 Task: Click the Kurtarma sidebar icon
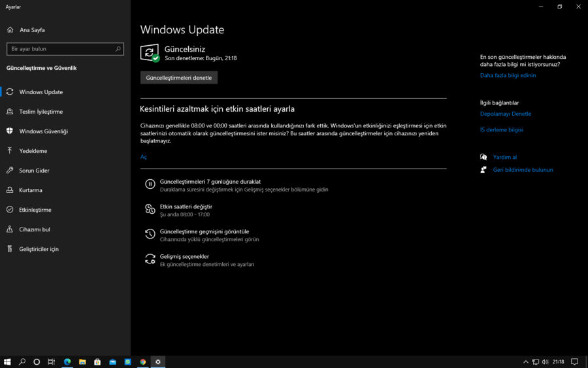10,190
